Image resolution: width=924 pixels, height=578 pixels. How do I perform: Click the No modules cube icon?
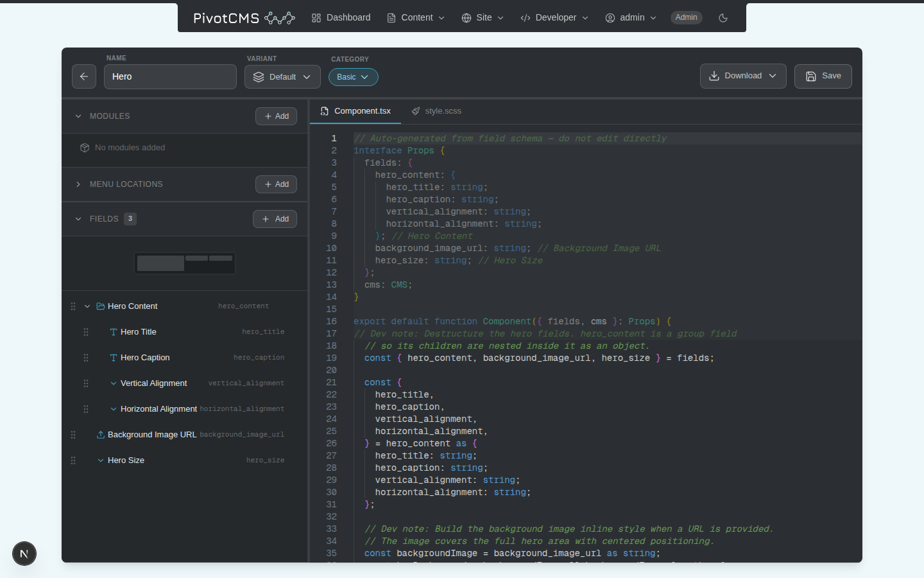[x=85, y=148]
